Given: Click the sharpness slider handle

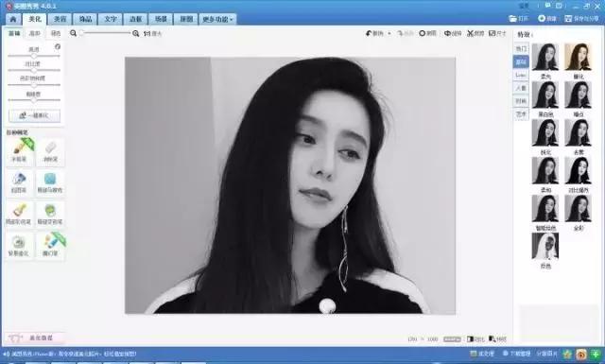Looking at the screenshot, I should tap(34, 100).
